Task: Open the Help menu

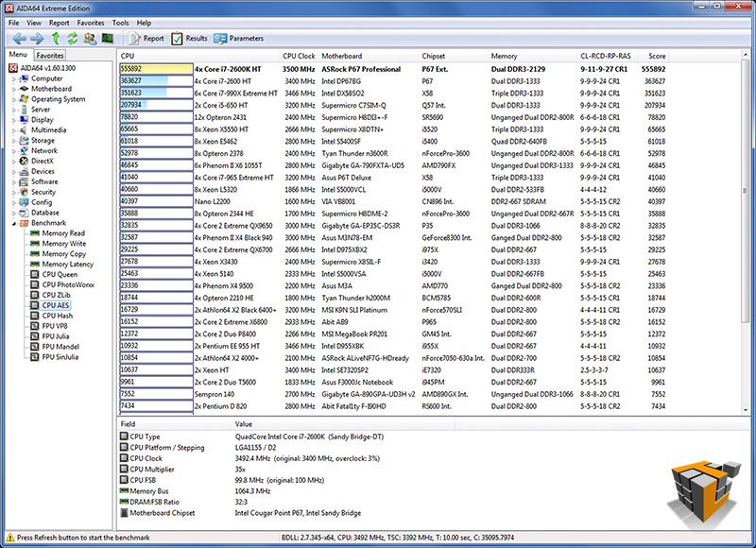Action: click(x=144, y=23)
